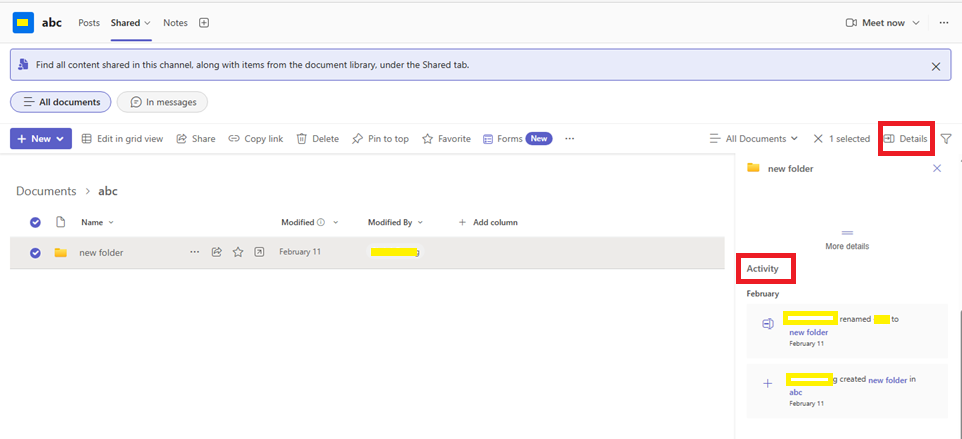Image resolution: width=962 pixels, height=439 pixels.
Task: Click the file type column header icon
Action: pos(60,222)
